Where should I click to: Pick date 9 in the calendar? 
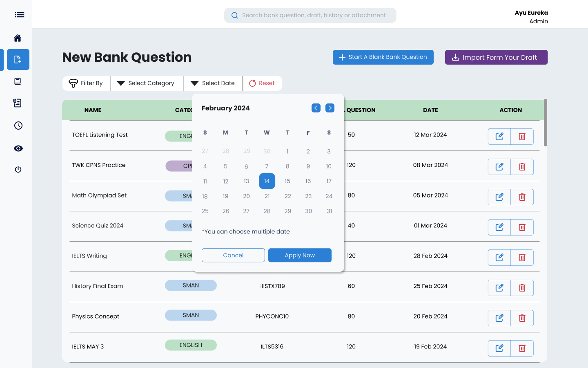(x=308, y=166)
